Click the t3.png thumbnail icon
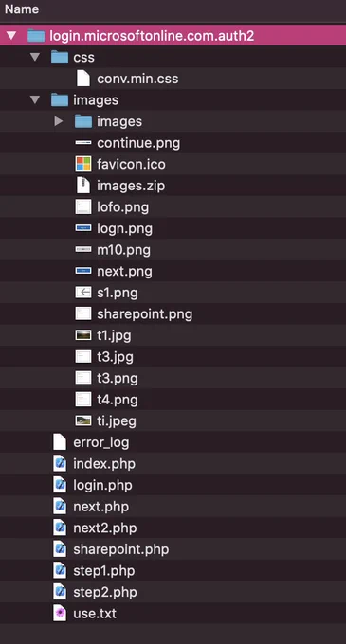Viewport: 346px width, 644px height. [x=83, y=378]
